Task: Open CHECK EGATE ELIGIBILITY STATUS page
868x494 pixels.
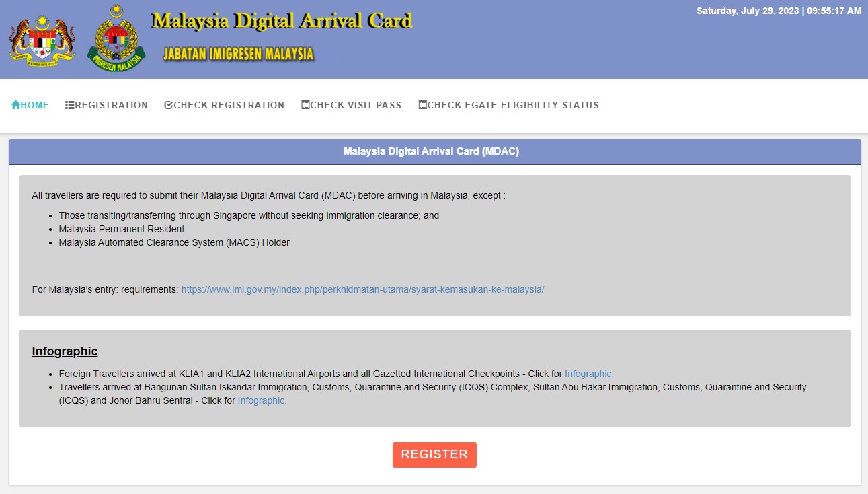Action: click(x=508, y=105)
